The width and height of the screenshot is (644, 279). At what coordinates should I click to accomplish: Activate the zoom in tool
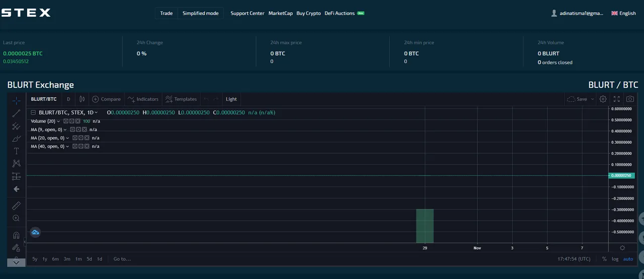(16, 218)
